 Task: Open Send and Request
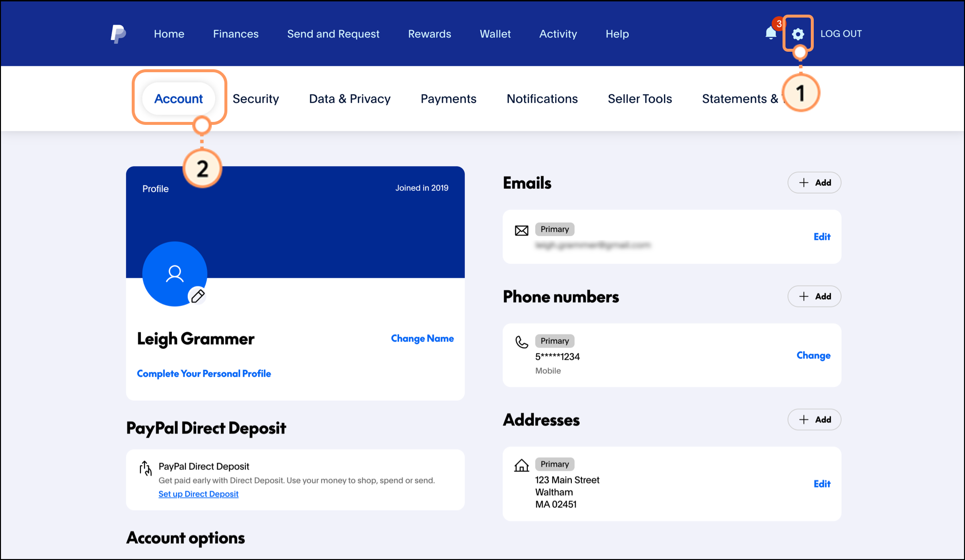point(333,34)
